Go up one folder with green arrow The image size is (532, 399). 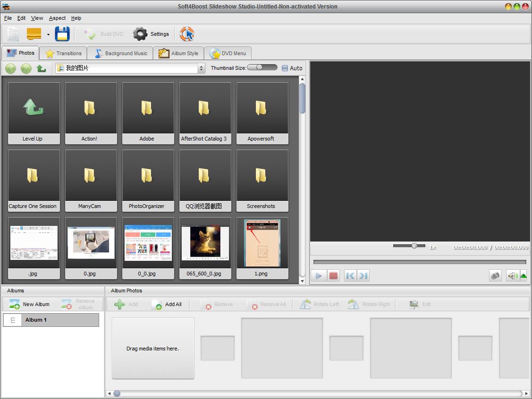tap(42, 68)
